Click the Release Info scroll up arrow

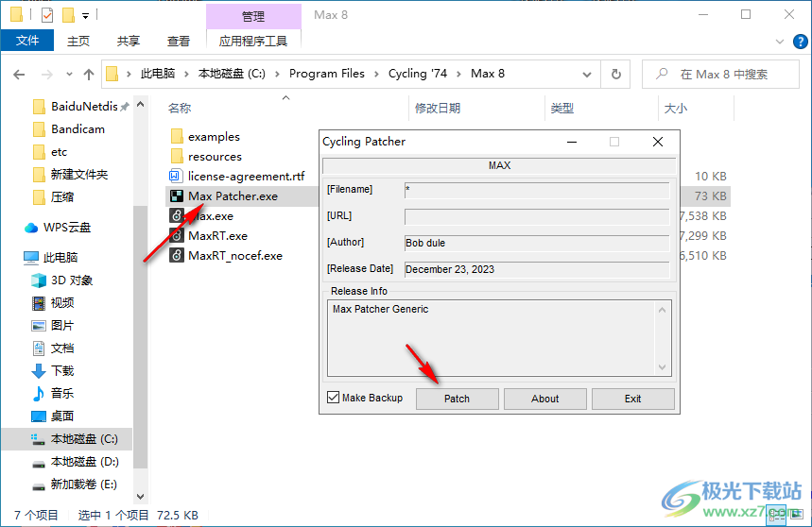(x=662, y=311)
